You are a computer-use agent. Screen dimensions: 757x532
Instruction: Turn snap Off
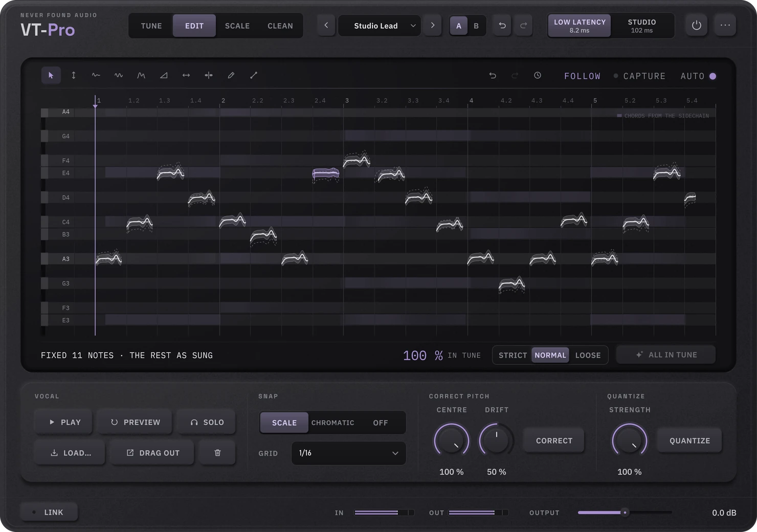pyautogui.click(x=381, y=423)
